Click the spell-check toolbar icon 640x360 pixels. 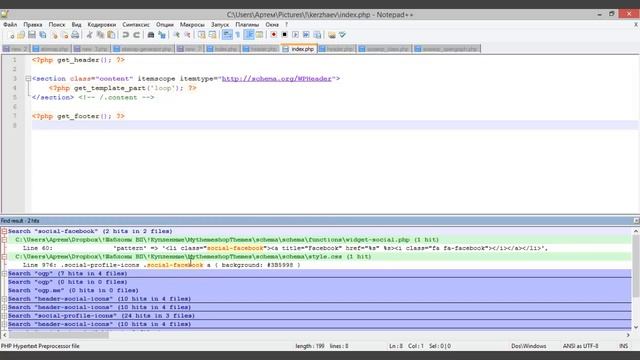coord(342,35)
